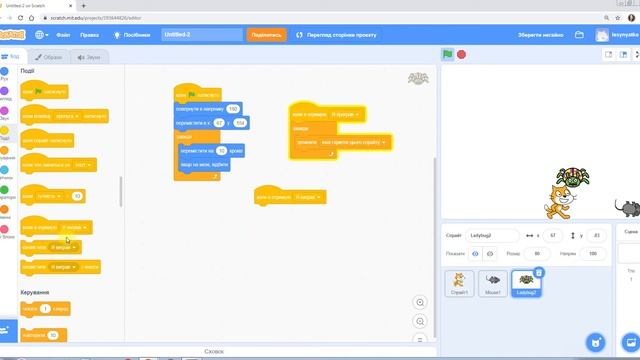
Task: Select the yellow Події block category
Action: coord(4,133)
